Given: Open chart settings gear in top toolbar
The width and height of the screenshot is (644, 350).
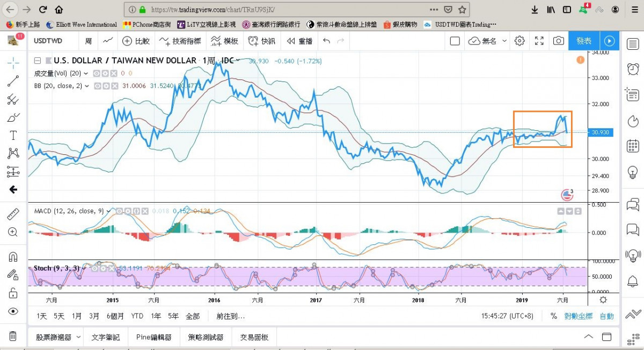Looking at the screenshot, I should click(519, 41).
